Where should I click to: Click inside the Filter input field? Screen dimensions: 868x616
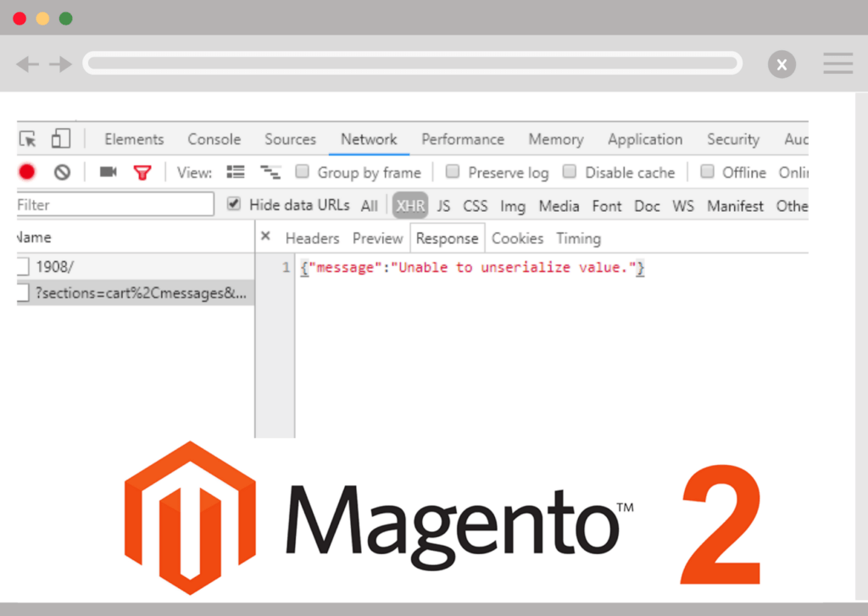pyautogui.click(x=110, y=204)
